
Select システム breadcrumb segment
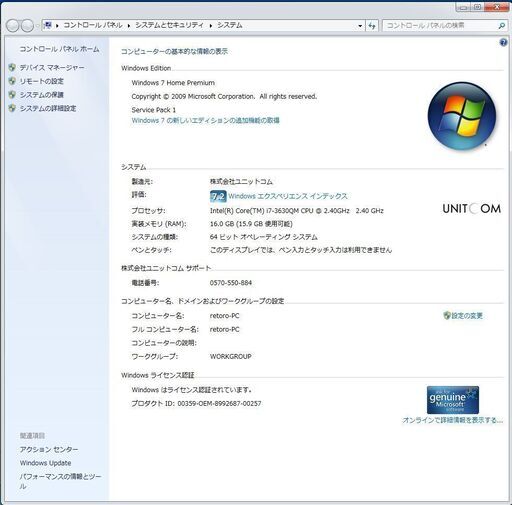click(x=230, y=25)
